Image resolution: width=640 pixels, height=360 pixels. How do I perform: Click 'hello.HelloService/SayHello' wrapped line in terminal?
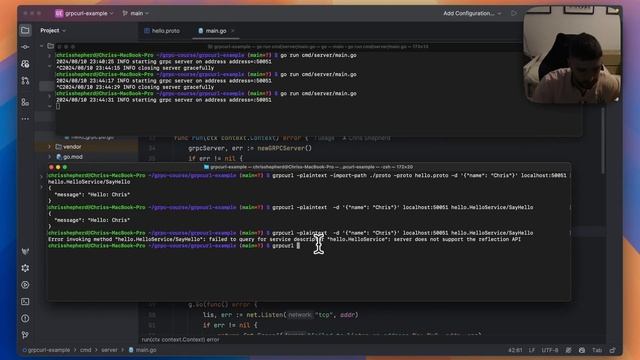89,182
